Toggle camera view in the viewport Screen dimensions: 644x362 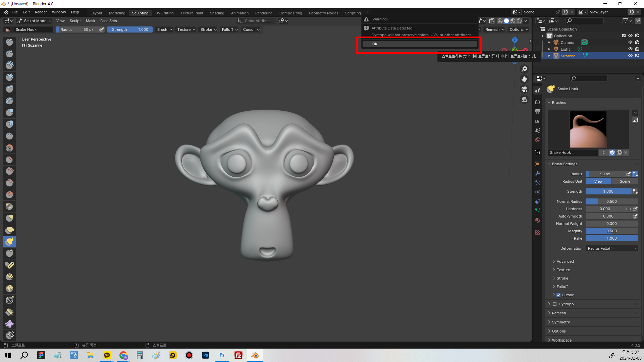(524, 89)
